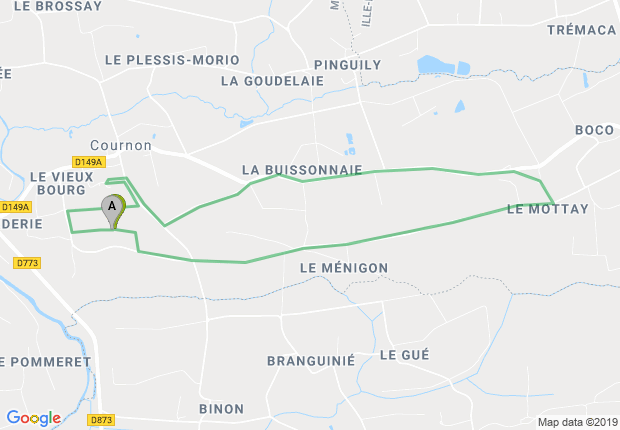Click the D149A road badge near Cournon

[89, 162]
